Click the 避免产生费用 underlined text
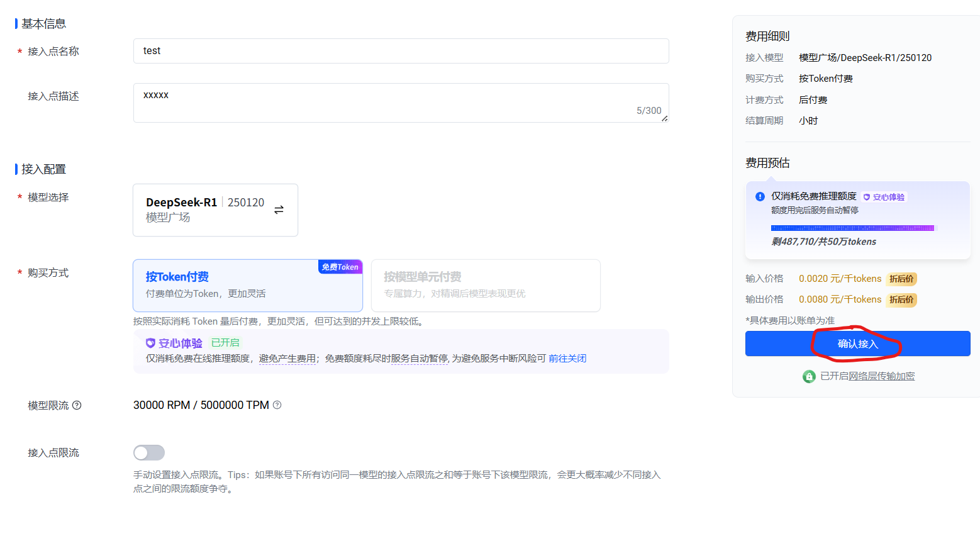The height and width of the screenshot is (536, 980). pos(287,359)
